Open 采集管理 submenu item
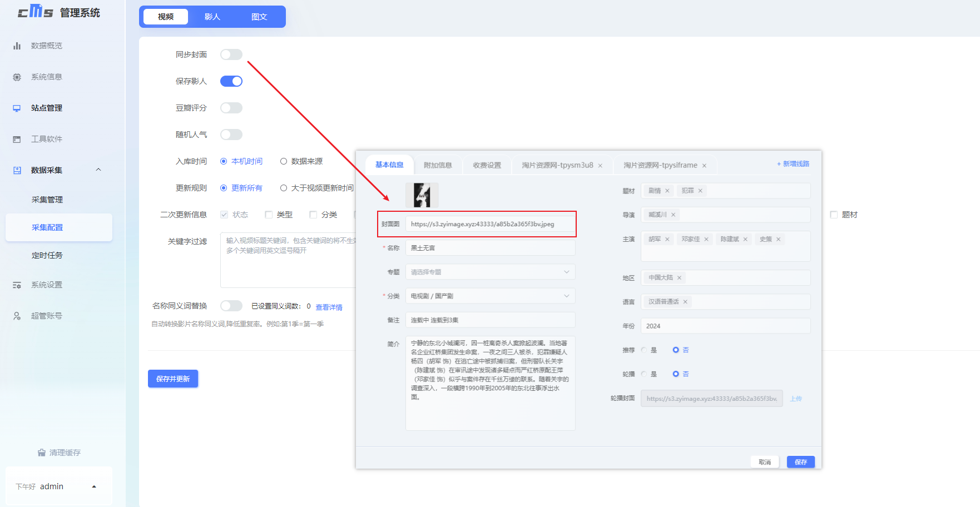The width and height of the screenshot is (980, 507). (x=47, y=200)
